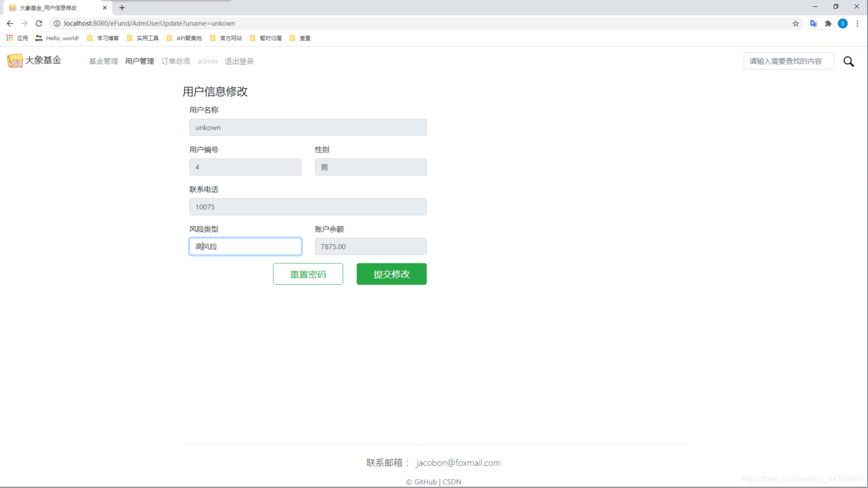Open the GitHub footer link
Screen dimensions: 868x488
click(425, 482)
